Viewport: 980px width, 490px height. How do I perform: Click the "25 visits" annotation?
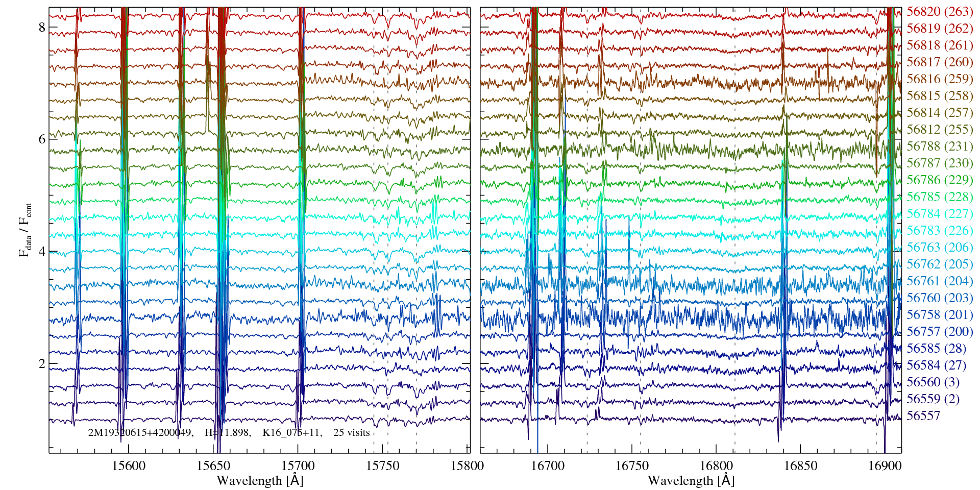(x=352, y=433)
